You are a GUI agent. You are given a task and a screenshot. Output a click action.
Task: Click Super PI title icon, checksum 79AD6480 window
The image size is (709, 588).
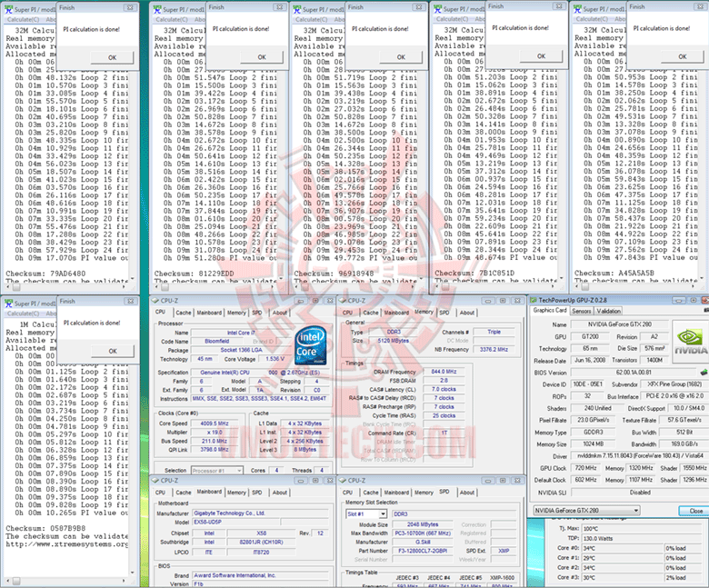[x=8, y=9]
